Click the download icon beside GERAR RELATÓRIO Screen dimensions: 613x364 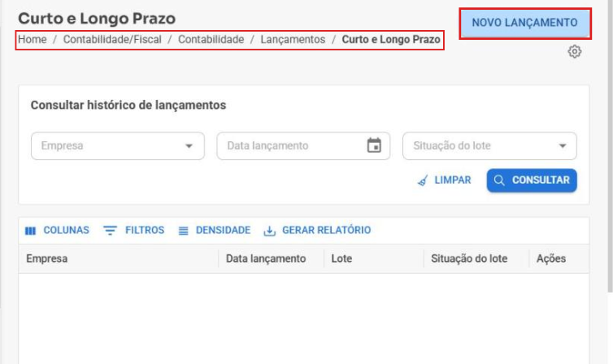[269, 231]
